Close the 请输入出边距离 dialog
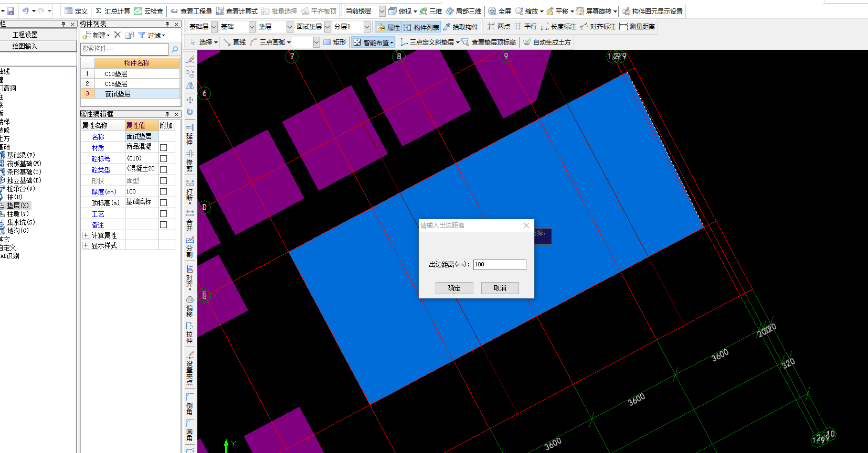868x453 pixels. coord(526,225)
